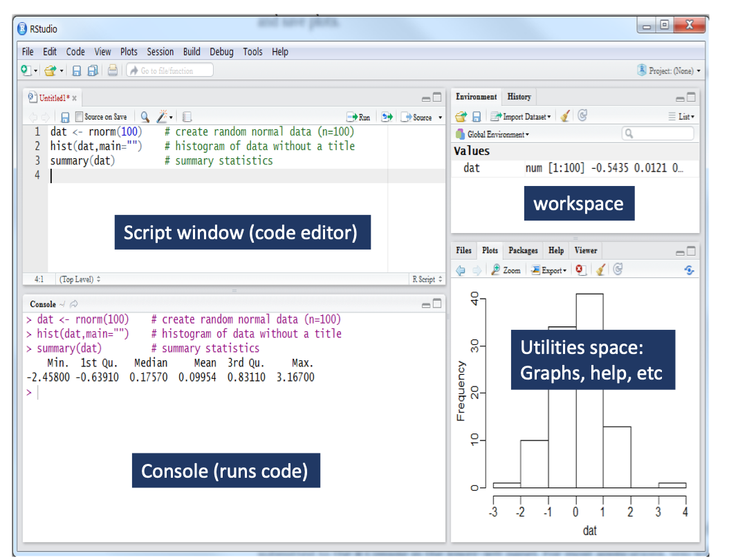Remove current plot with red X icon
The image size is (747, 560).
point(581,270)
